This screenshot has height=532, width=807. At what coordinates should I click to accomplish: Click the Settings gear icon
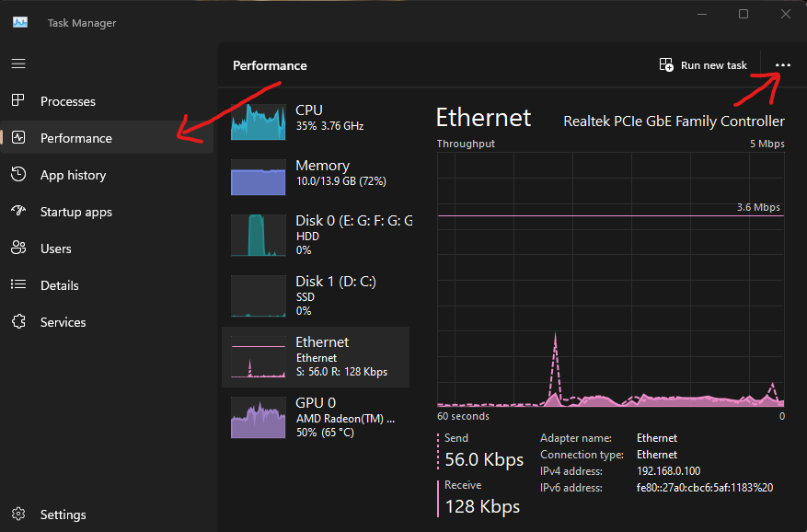[18, 515]
